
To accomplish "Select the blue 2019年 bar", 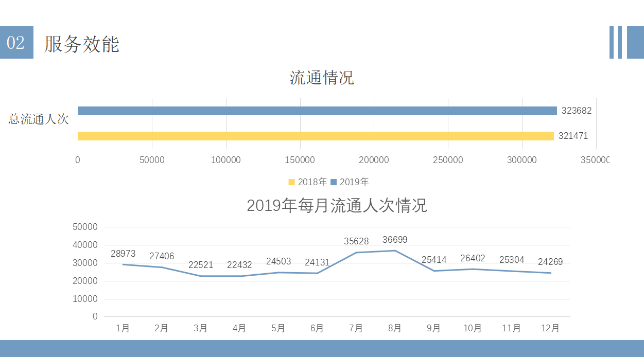I will click(318, 111).
